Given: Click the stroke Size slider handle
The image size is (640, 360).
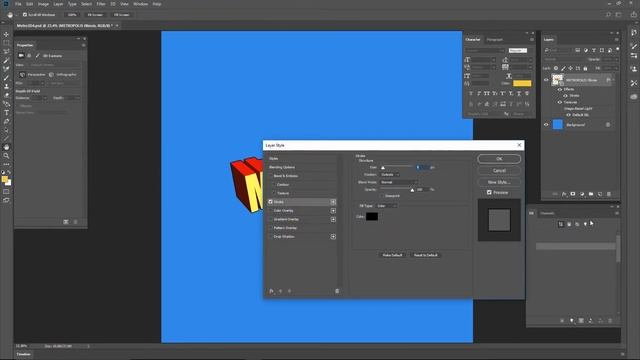Looking at the screenshot, I should (x=383, y=168).
